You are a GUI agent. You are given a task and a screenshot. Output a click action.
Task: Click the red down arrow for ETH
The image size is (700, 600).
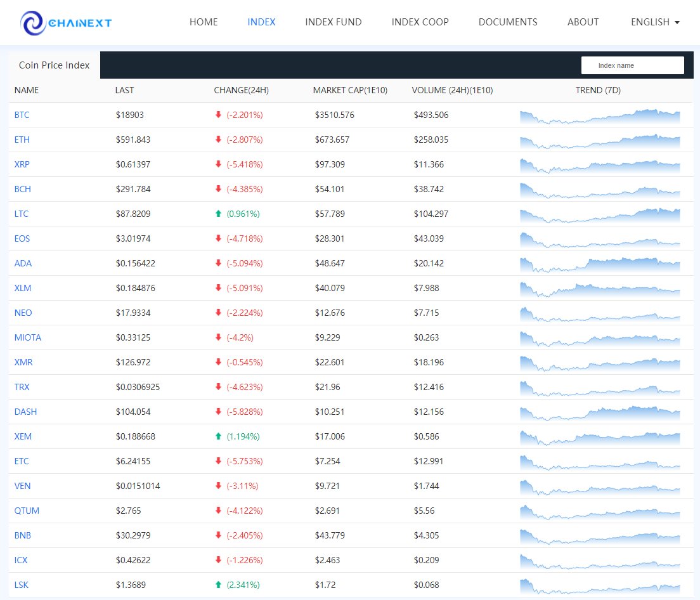point(218,140)
